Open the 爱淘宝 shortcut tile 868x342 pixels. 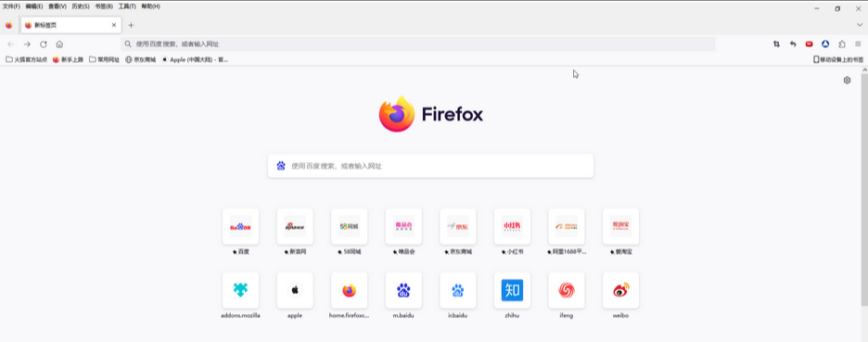tap(620, 226)
